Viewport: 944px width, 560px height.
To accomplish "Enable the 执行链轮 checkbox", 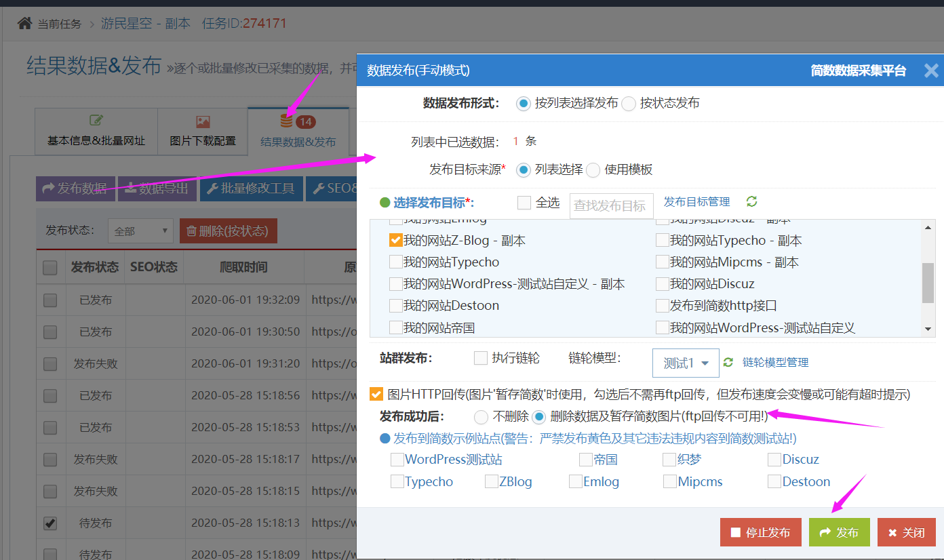I will point(481,358).
